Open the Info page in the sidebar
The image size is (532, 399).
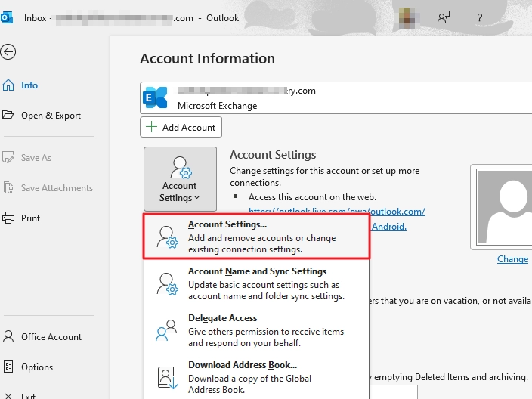[x=29, y=85]
